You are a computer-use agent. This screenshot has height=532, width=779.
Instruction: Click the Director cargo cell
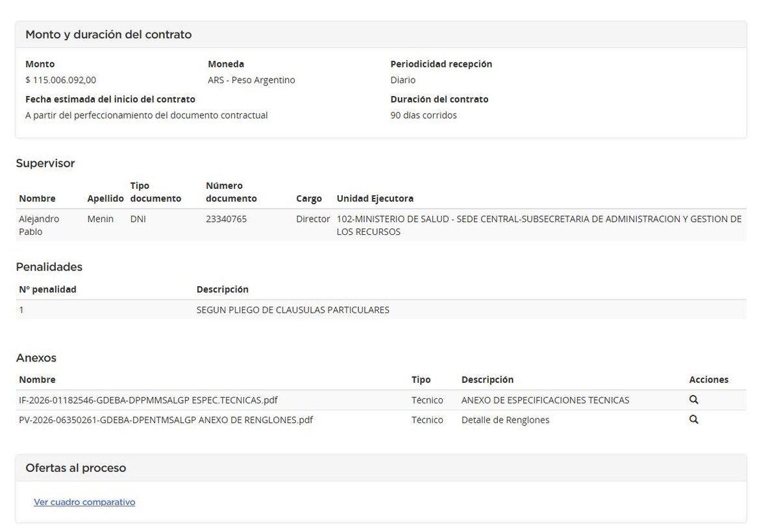(x=313, y=219)
